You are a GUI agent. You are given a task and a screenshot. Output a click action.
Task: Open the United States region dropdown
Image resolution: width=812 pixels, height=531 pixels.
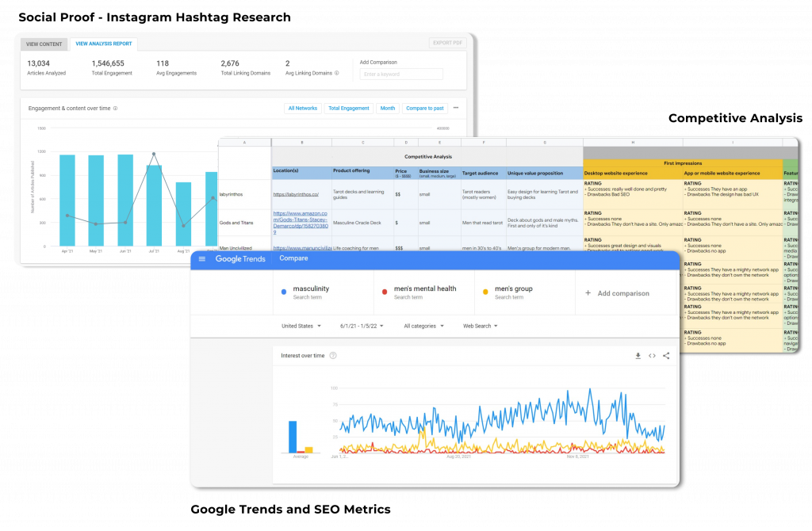[x=301, y=326]
